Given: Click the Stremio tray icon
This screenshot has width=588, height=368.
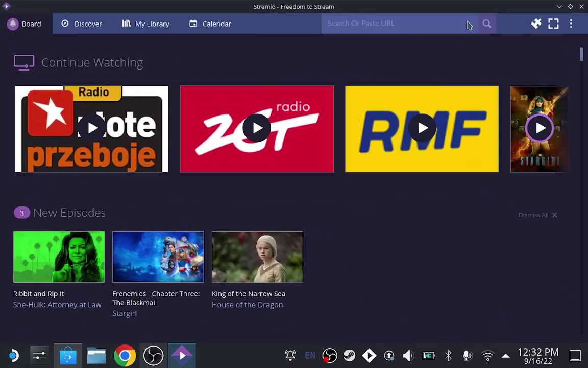Looking at the screenshot, I should pyautogui.click(x=370, y=355).
